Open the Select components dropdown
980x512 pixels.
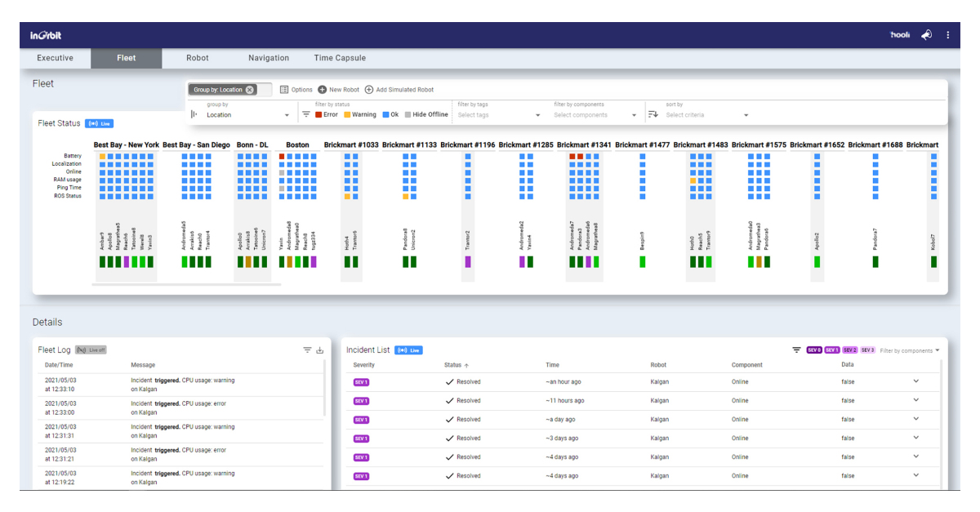pyautogui.click(x=595, y=115)
